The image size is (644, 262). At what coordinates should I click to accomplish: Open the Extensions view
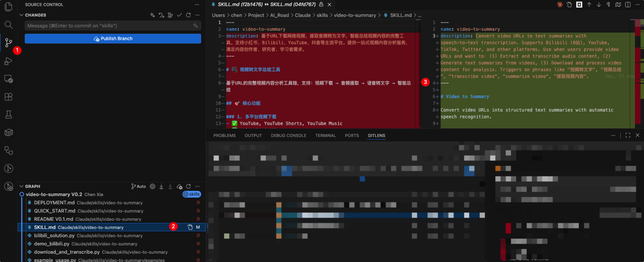coord(8,97)
